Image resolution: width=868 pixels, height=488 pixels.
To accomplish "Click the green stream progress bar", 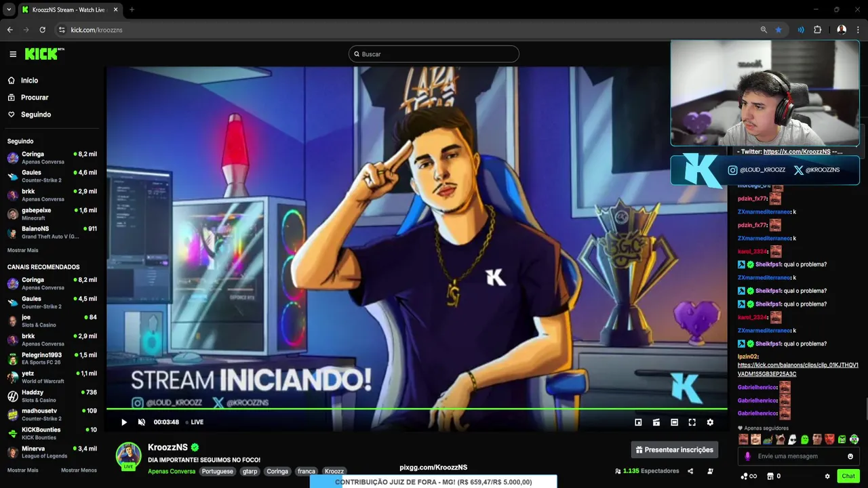I will pyautogui.click(x=416, y=409).
